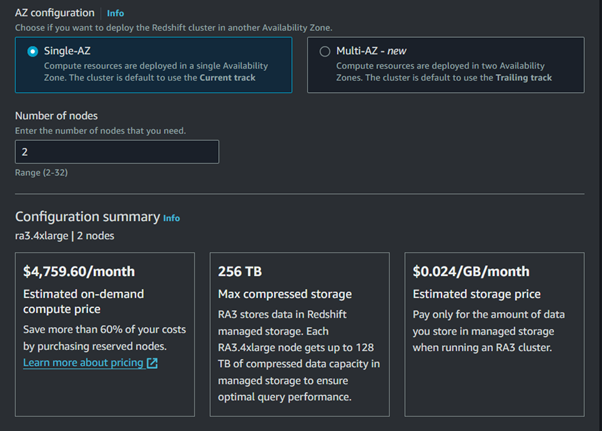Select the Multi-AZ radio button
Viewport: 602px width, 431px height.
click(x=325, y=51)
